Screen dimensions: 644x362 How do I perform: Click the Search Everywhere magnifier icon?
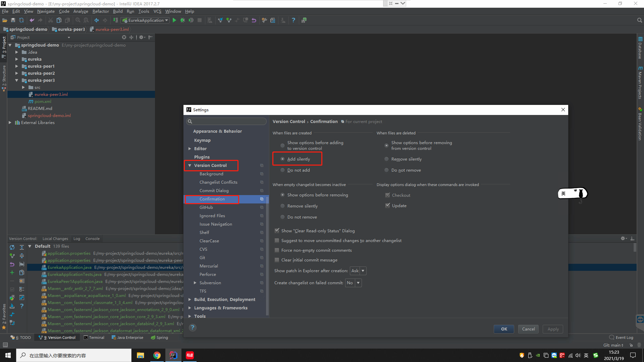[x=639, y=20]
